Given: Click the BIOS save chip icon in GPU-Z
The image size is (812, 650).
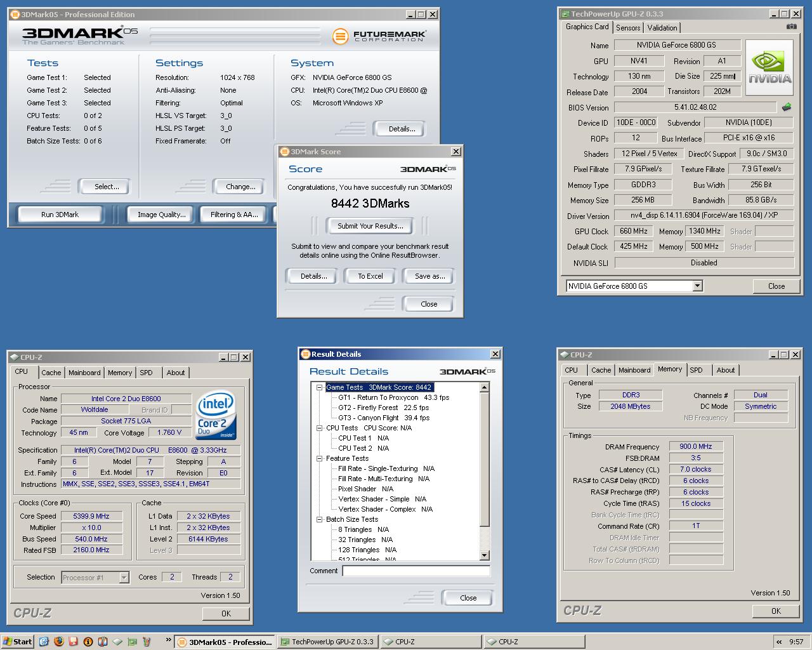Looking at the screenshot, I should (787, 107).
